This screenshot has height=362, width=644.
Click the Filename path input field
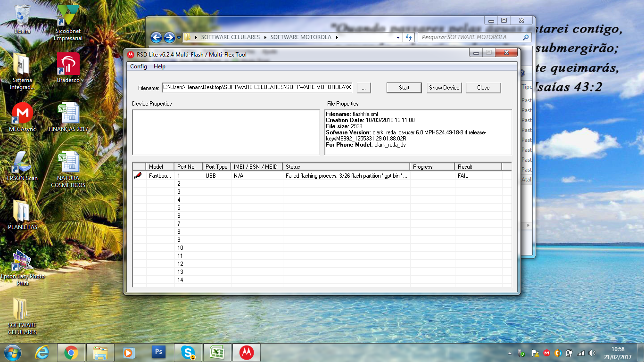point(257,87)
